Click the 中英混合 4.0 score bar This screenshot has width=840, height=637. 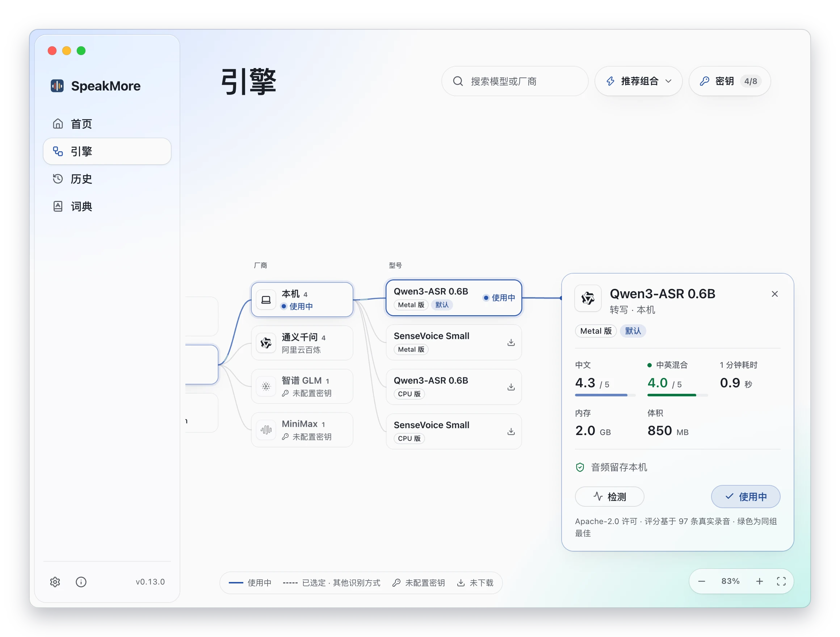click(677, 395)
